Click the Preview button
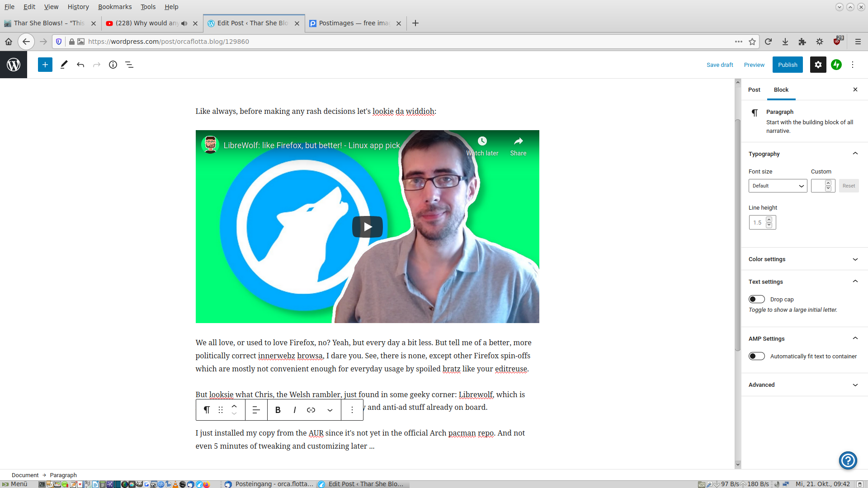The image size is (868, 488). click(754, 64)
